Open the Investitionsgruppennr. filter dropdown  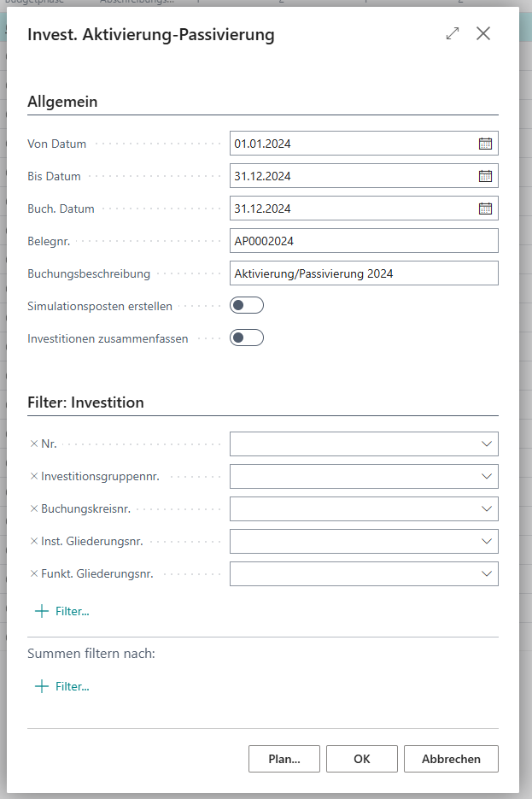pos(486,477)
